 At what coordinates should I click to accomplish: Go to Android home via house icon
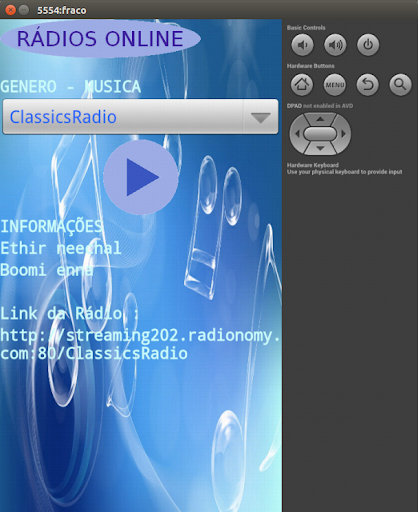302,85
